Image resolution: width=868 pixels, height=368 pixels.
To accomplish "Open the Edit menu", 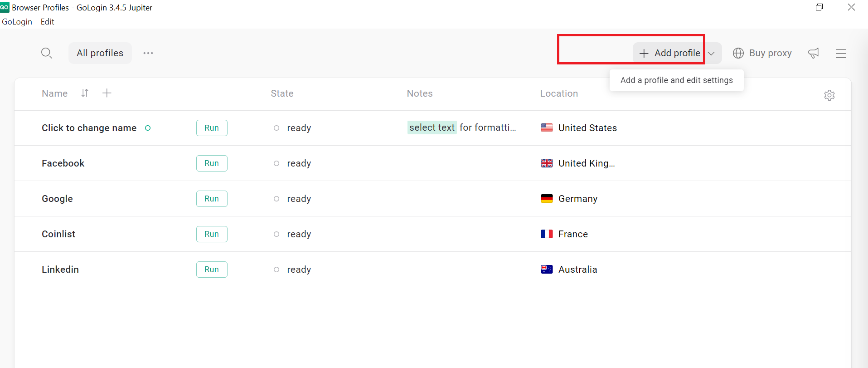I will [x=47, y=22].
